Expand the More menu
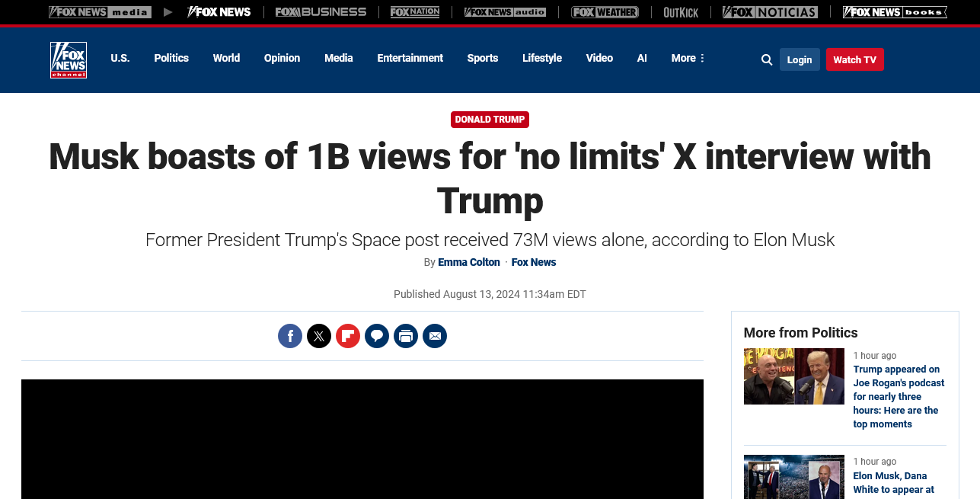The image size is (980, 499). coord(688,58)
